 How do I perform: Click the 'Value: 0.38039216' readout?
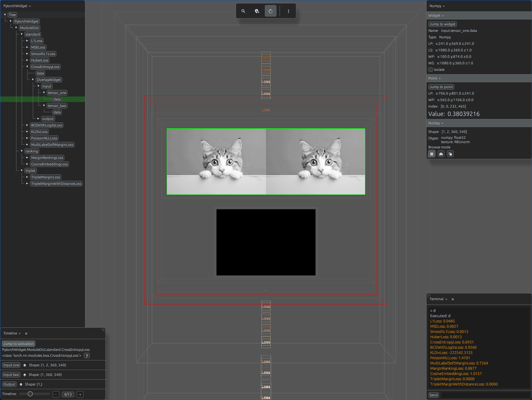(x=454, y=114)
